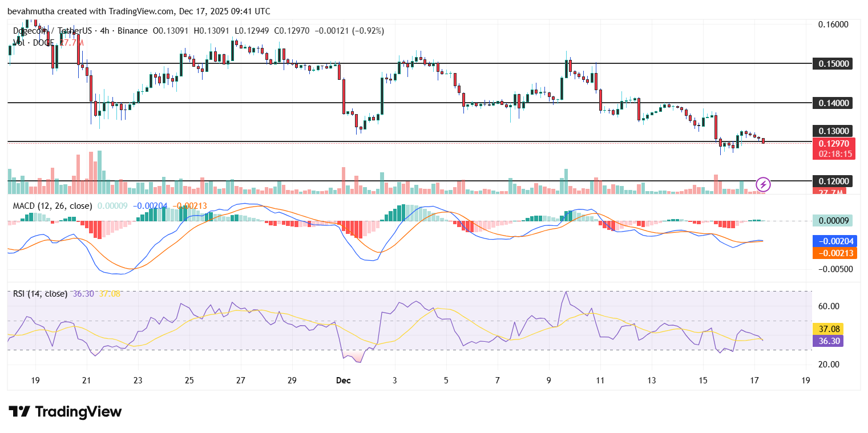Click the 0.15000 horizontal level price label
The height and width of the screenshot is (433, 868).
click(x=833, y=64)
